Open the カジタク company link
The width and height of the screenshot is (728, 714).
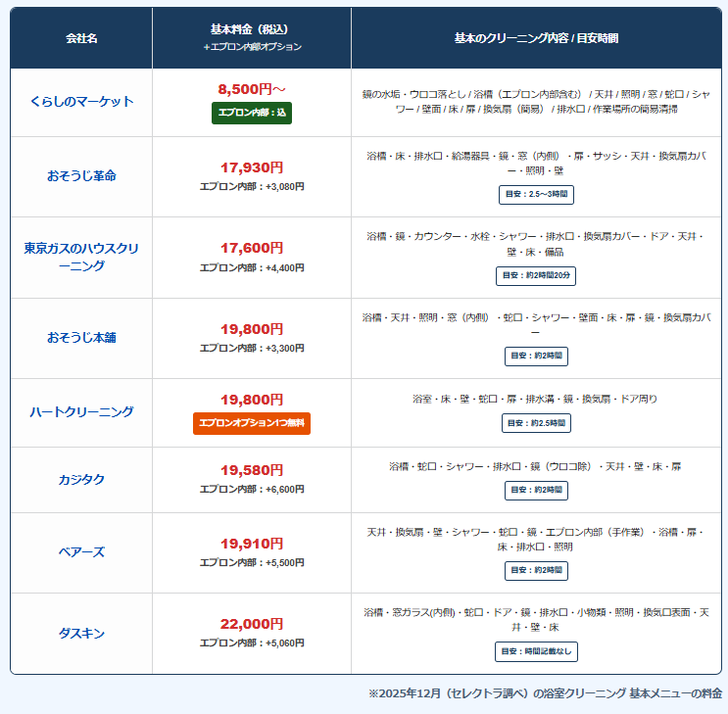[81, 480]
